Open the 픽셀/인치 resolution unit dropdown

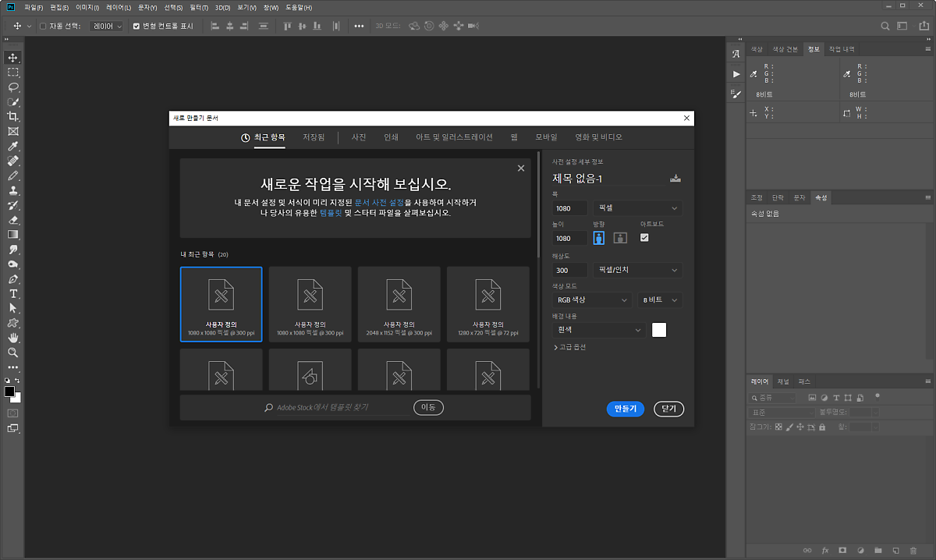pyautogui.click(x=636, y=271)
